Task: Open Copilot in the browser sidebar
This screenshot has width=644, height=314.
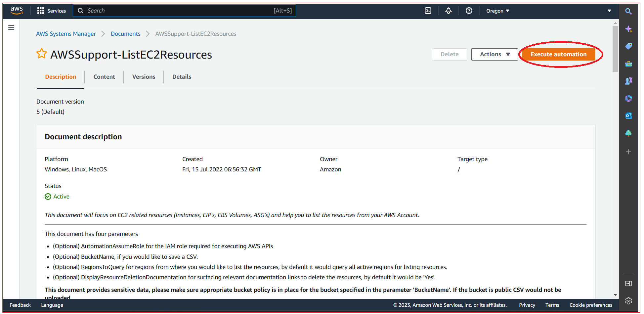Action: pyautogui.click(x=628, y=29)
